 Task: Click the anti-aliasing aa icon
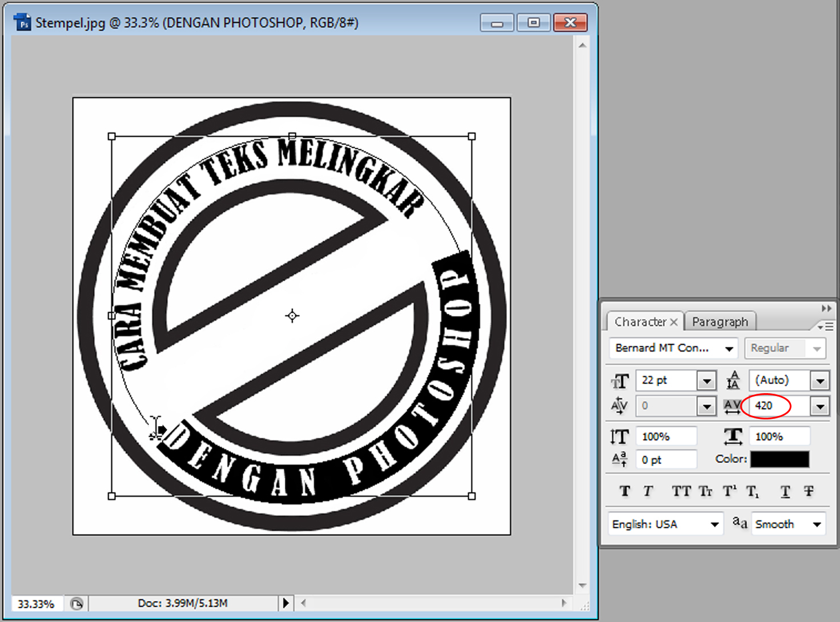pyautogui.click(x=740, y=522)
